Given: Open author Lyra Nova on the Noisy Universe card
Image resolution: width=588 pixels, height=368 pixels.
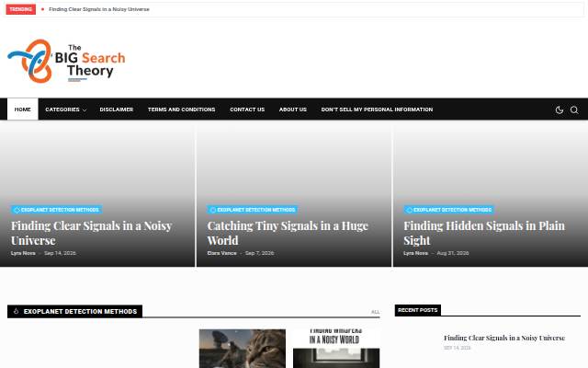Looking at the screenshot, I should [x=23, y=253].
